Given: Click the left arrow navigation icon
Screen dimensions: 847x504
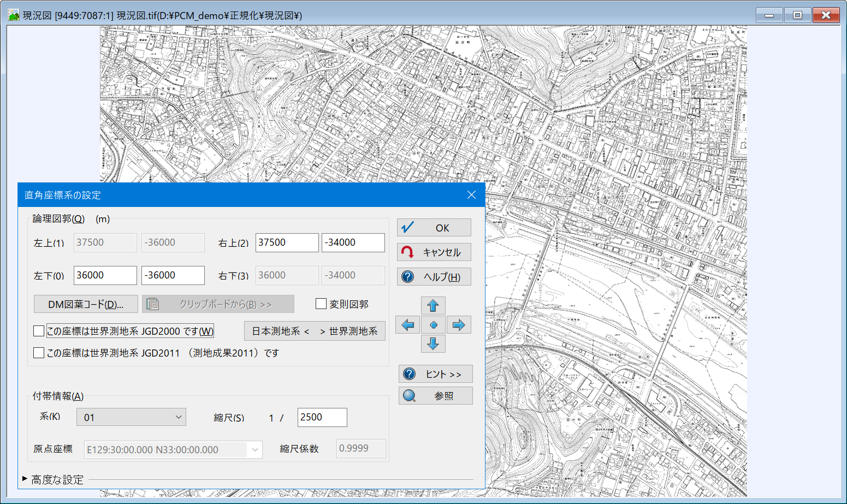Looking at the screenshot, I should (407, 325).
